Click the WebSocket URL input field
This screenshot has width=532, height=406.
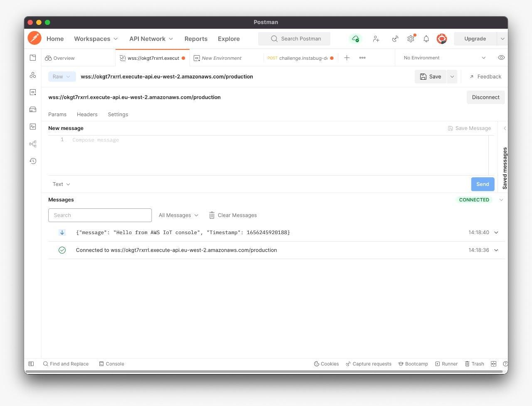pos(255,97)
